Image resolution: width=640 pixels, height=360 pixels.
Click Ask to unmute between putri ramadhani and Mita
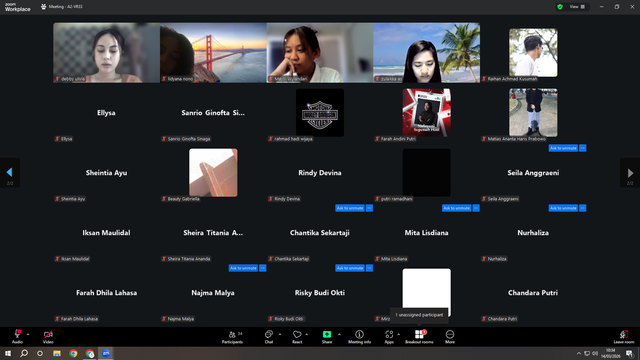(x=456, y=208)
